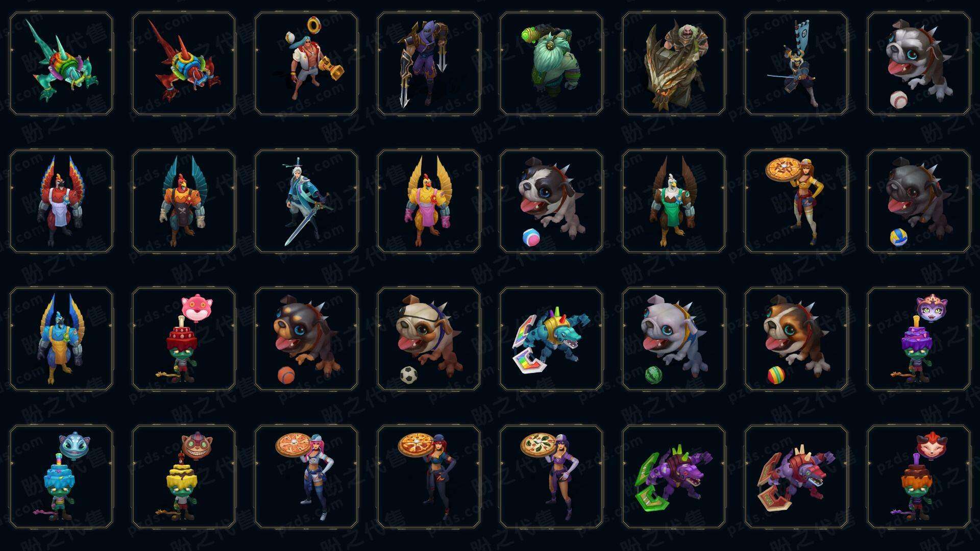Open the dark pug with volleyball skin
The image size is (980, 551).
coord(919,202)
